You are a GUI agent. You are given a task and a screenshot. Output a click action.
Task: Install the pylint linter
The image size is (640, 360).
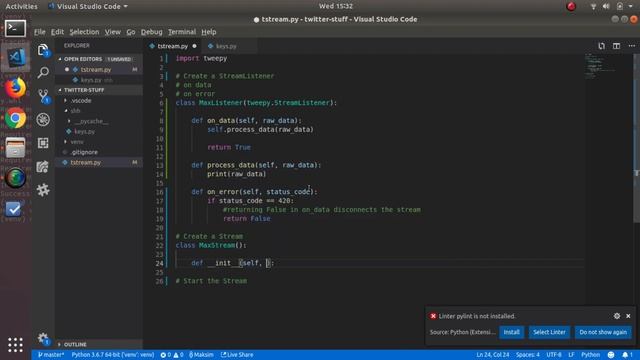click(511, 332)
